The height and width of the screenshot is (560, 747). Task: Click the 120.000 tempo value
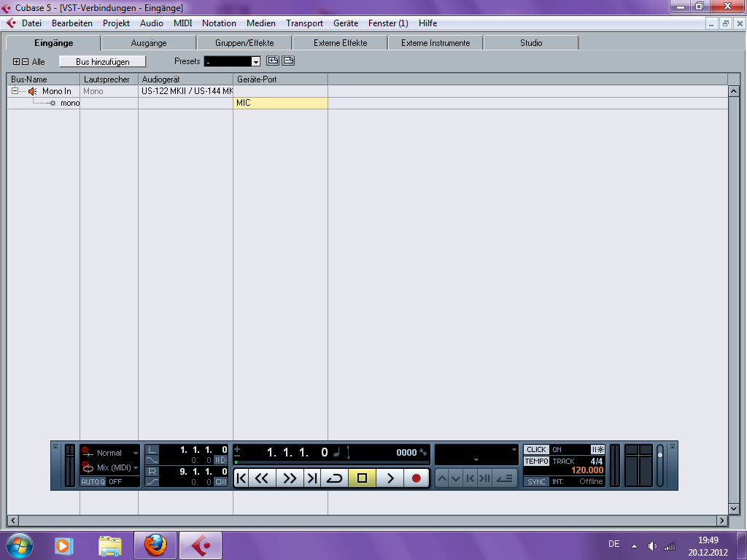[587, 470]
